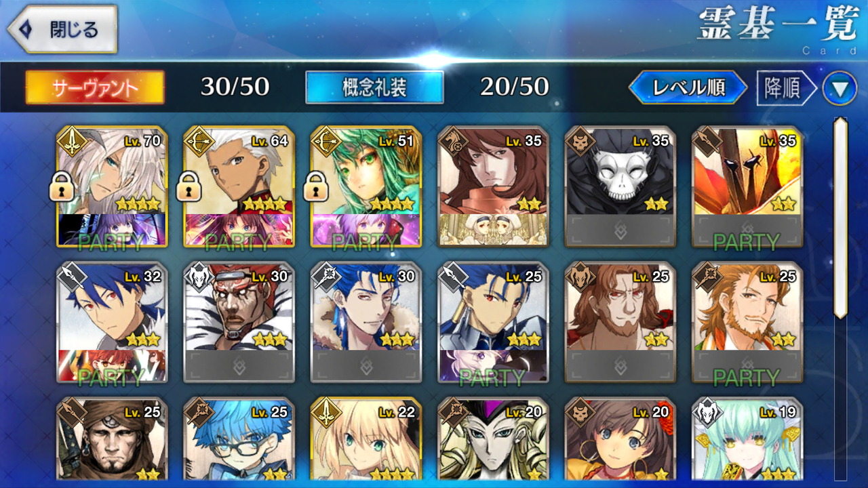
Task: Tap the lock icon on green-haired Lv. 51 servant
Action: 315,188
